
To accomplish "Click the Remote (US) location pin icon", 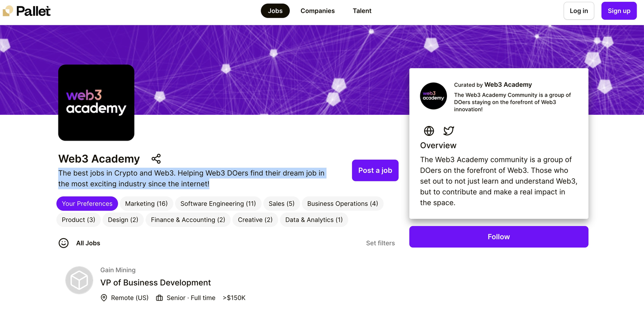I will point(104,298).
